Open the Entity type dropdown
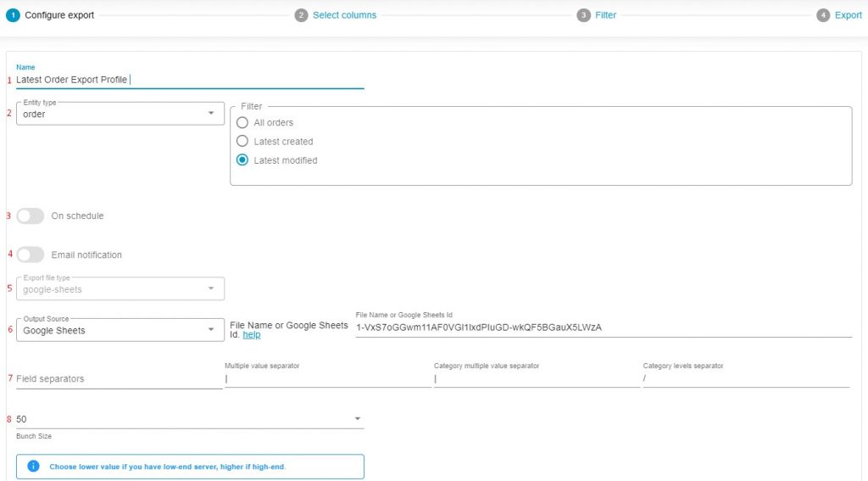Image resolution: width=868 pixels, height=481 pixels. pos(120,114)
